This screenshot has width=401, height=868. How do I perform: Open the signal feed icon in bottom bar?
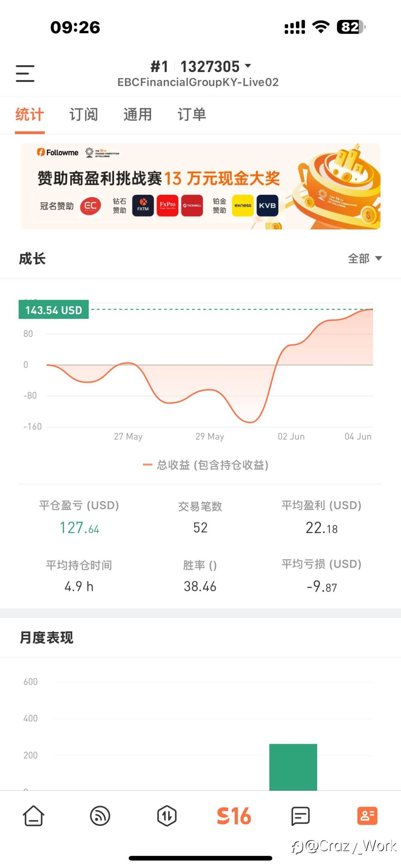coord(100,816)
